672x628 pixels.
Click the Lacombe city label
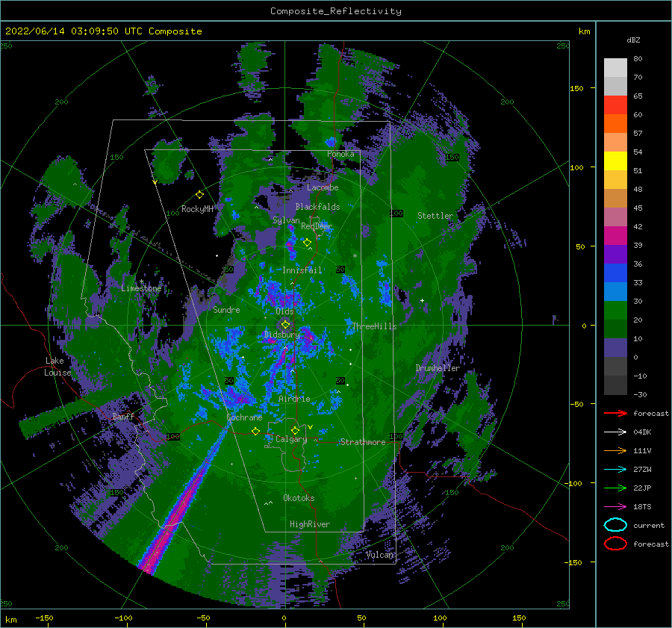[323, 187]
